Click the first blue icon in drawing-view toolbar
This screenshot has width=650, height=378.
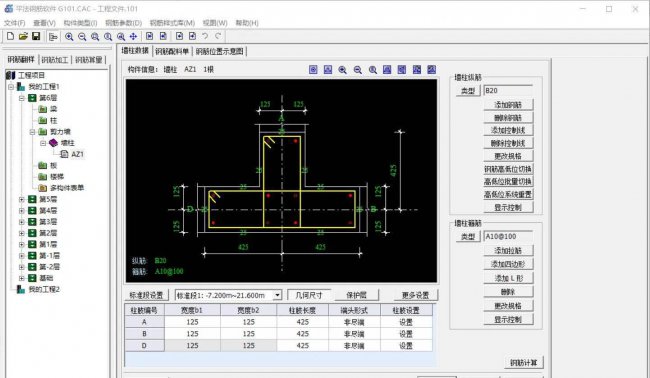[x=313, y=70]
